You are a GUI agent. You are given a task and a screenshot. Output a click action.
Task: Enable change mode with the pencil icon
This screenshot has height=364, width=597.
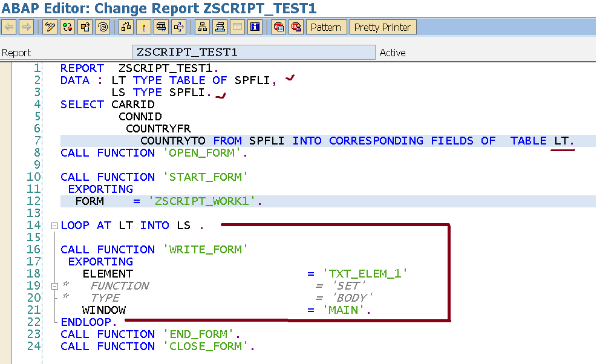50,27
